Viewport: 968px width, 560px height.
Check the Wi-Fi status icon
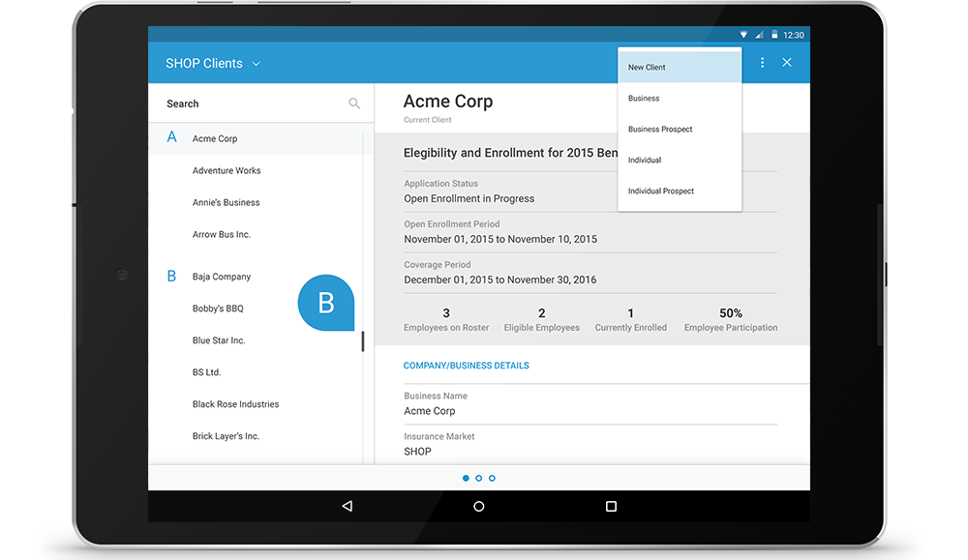tap(743, 35)
